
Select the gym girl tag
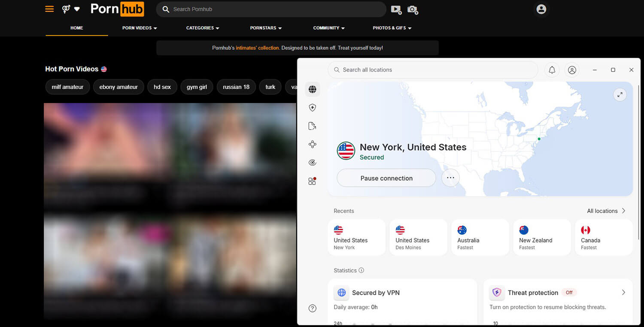point(197,87)
